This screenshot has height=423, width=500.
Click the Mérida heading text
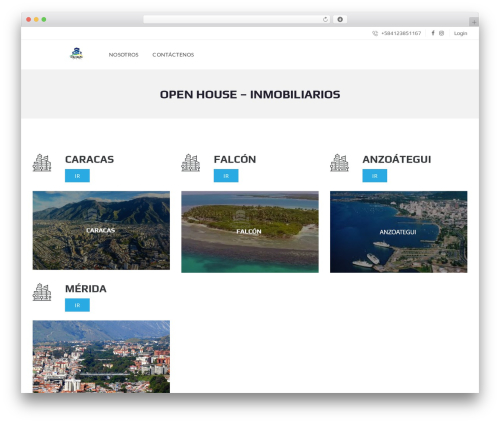click(86, 288)
